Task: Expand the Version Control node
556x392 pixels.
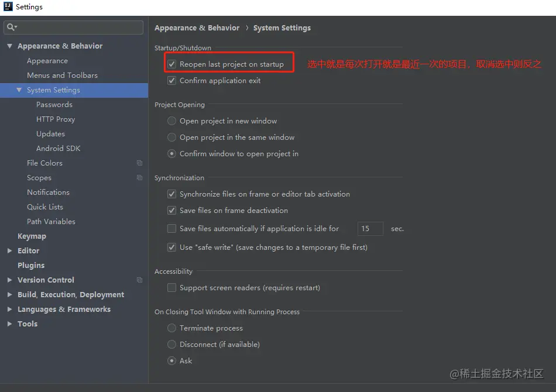Action: pyautogui.click(x=9, y=280)
